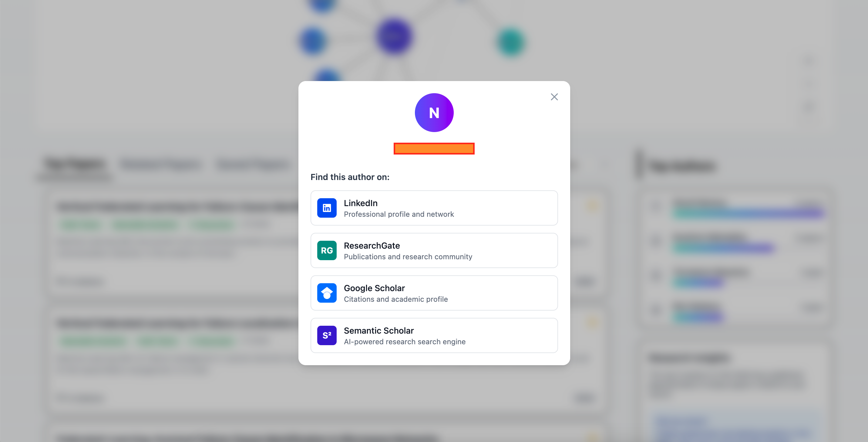The width and height of the screenshot is (868, 442).
Task: Close the author dialog with the X
Action: pyautogui.click(x=554, y=97)
